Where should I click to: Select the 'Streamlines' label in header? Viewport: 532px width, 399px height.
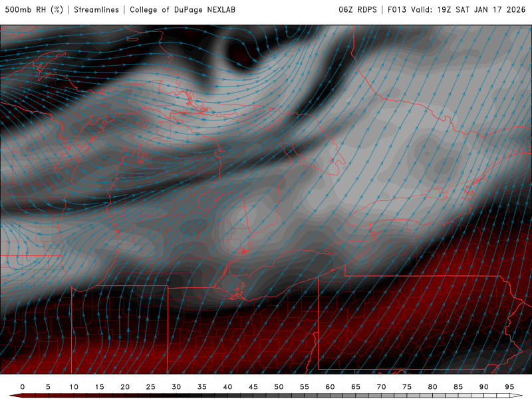coord(96,10)
